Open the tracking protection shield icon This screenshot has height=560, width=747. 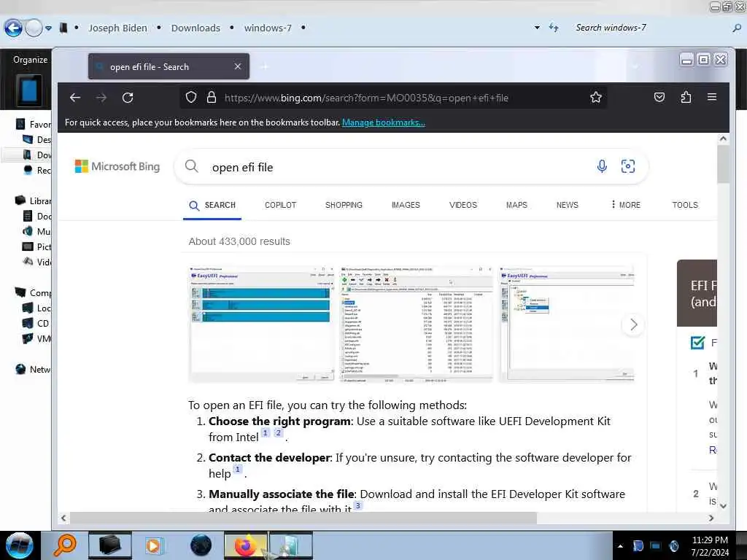[x=191, y=98]
